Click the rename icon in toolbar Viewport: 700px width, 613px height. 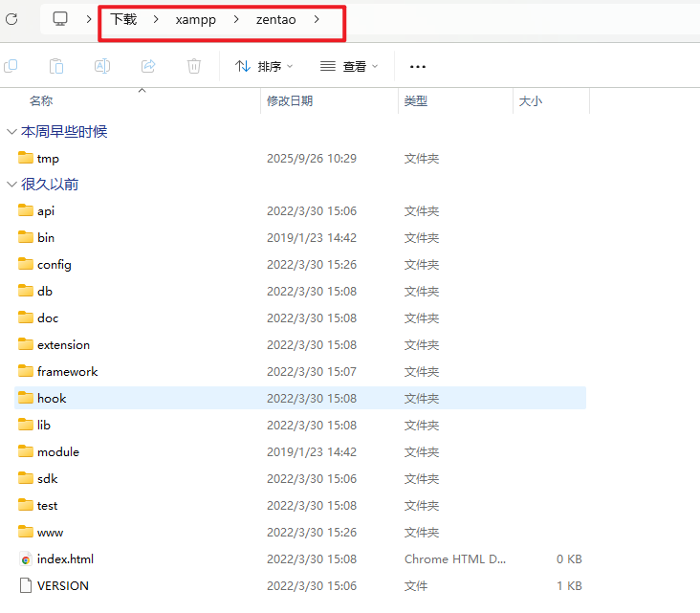[x=102, y=66]
